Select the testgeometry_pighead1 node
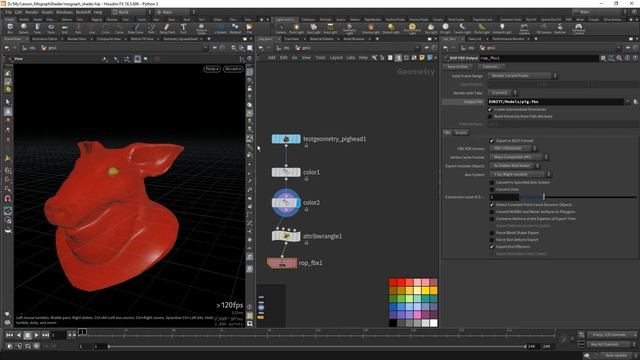Viewport: 640px width, 360px height. point(286,139)
